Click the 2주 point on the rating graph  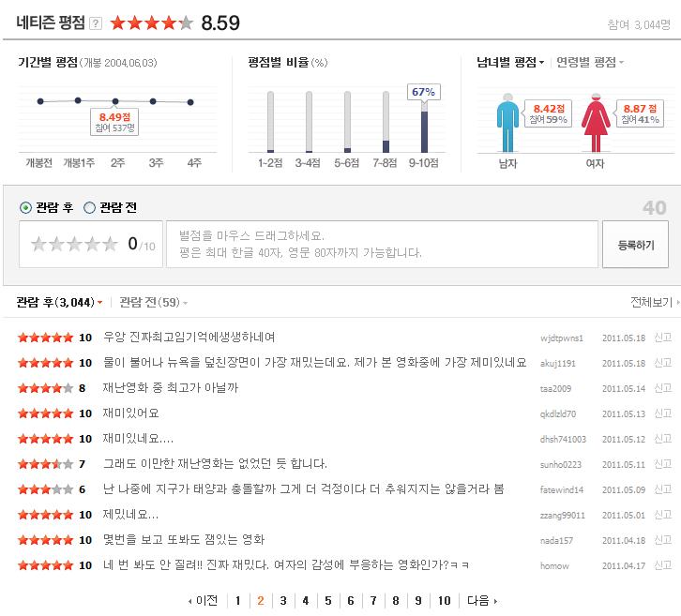tap(115, 101)
